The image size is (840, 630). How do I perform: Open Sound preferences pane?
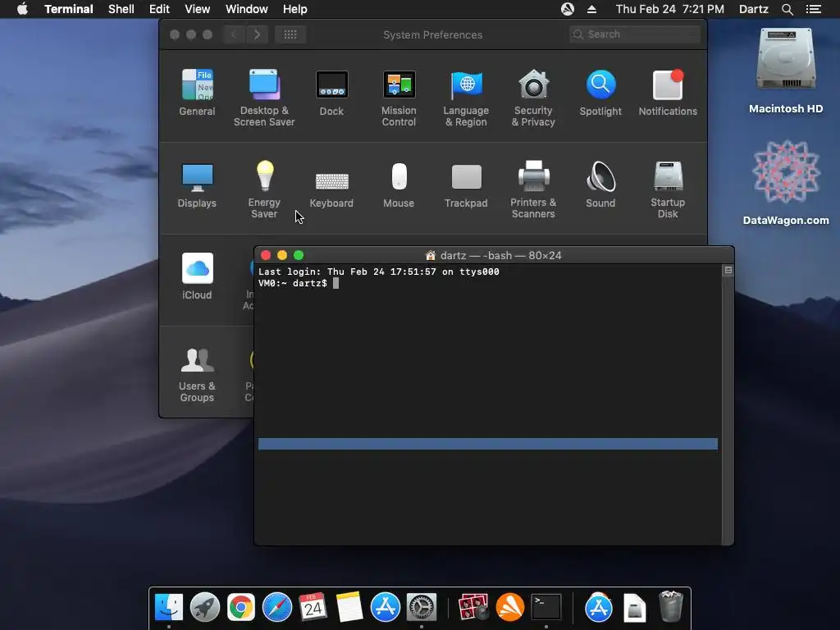600,185
